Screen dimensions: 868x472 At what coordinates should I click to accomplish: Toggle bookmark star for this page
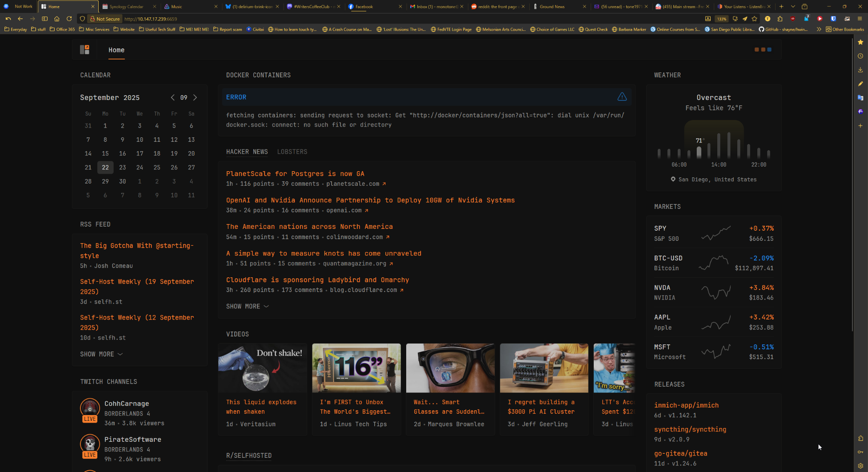(754, 19)
